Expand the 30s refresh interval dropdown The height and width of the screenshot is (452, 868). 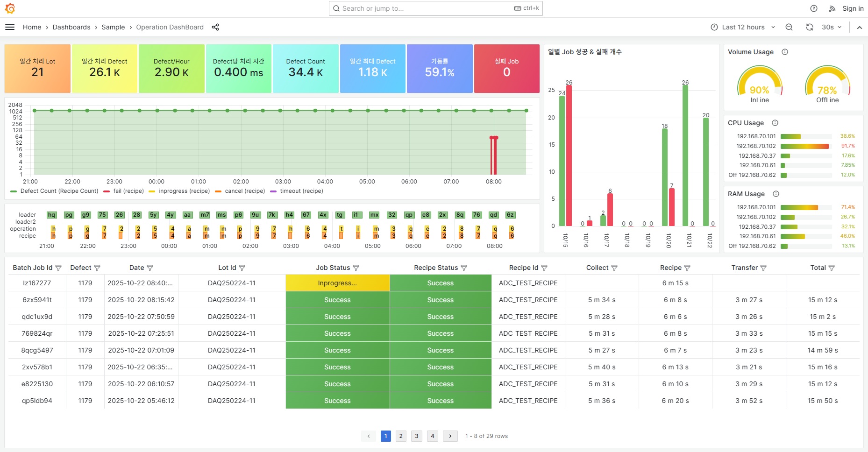[x=832, y=27]
